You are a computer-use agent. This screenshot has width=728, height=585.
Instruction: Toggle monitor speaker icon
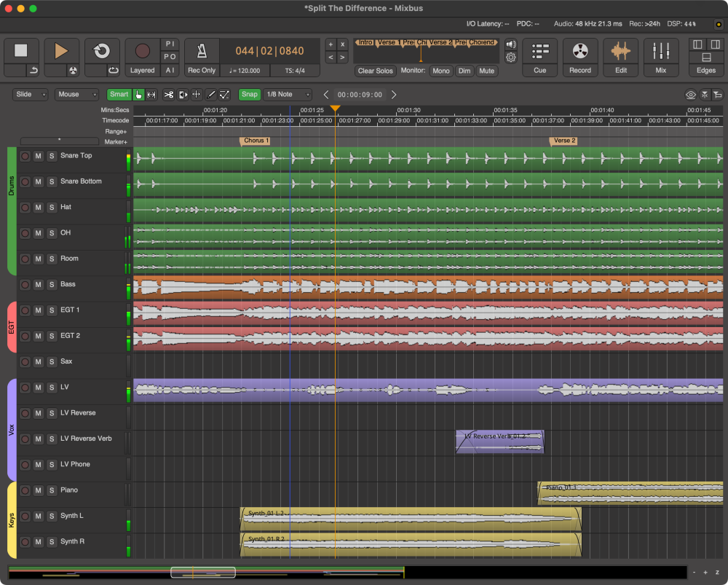[x=511, y=44]
